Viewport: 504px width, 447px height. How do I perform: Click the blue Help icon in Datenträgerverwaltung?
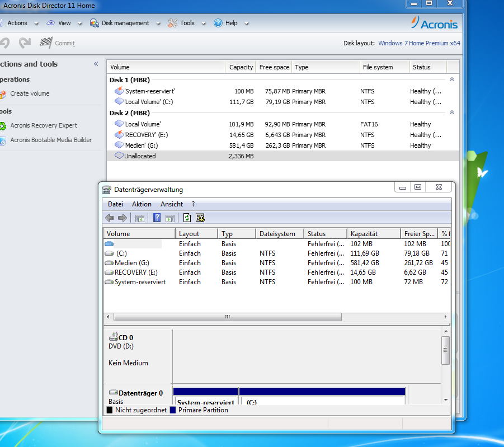(x=157, y=218)
